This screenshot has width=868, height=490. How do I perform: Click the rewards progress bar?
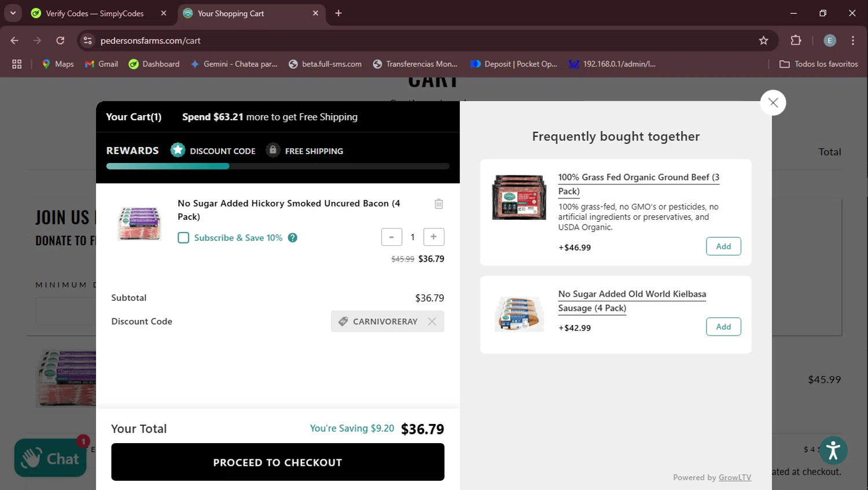tap(278, 166)
